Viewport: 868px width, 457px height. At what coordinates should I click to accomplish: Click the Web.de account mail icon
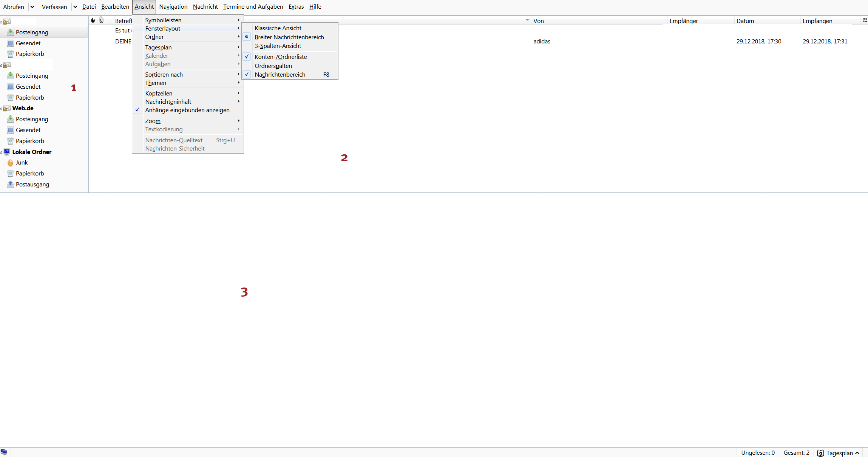(x=7, y=108)
